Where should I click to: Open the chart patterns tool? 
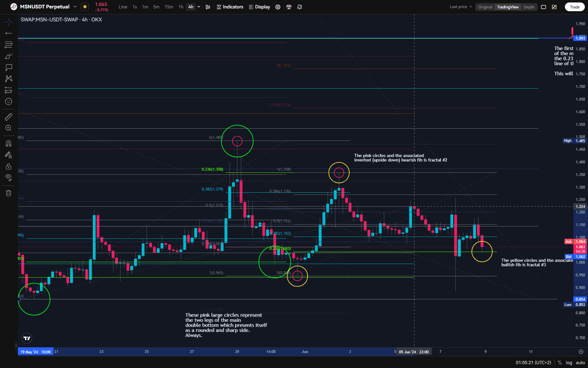point(9,79)
